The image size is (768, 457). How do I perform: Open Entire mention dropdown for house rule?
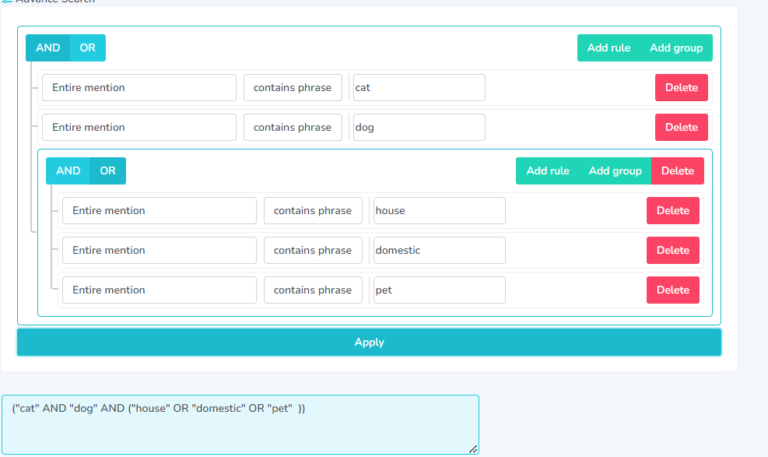point(159,211)
